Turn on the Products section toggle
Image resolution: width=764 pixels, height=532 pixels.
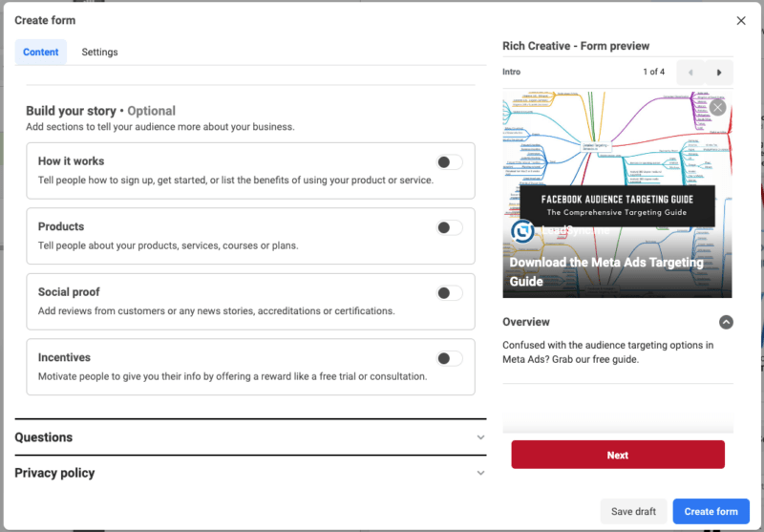pos(449,227)
